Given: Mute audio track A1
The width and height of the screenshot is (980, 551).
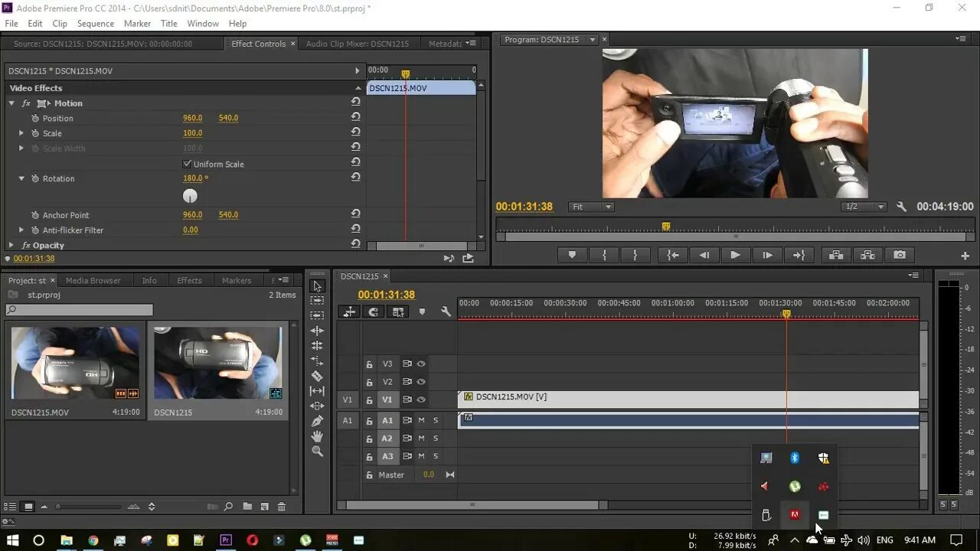Looking at the screenshot, I should pos(421,420).
